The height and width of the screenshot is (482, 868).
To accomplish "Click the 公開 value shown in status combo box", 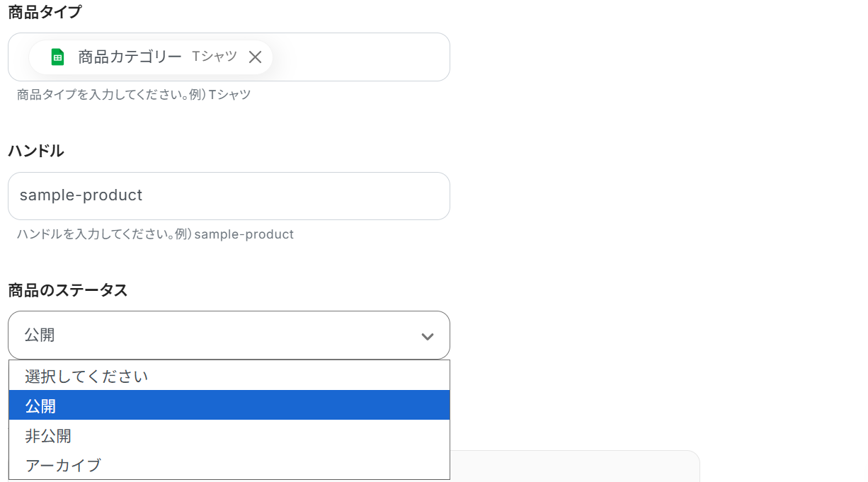I will (40, 335).
